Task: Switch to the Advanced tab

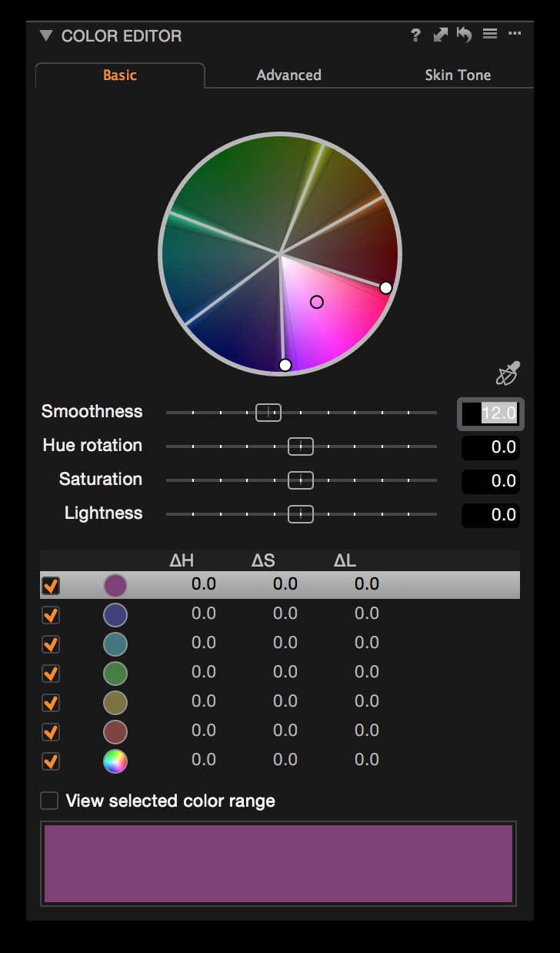Action: (x=288, y=75)
